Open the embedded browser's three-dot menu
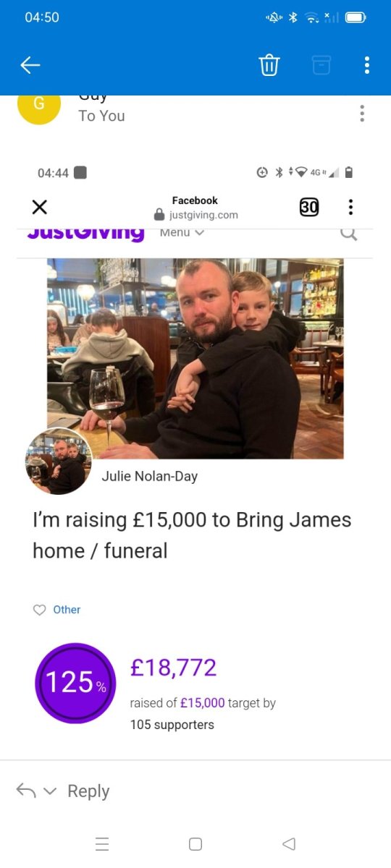Viewport: 391px width, 868px height. [351, 207]
